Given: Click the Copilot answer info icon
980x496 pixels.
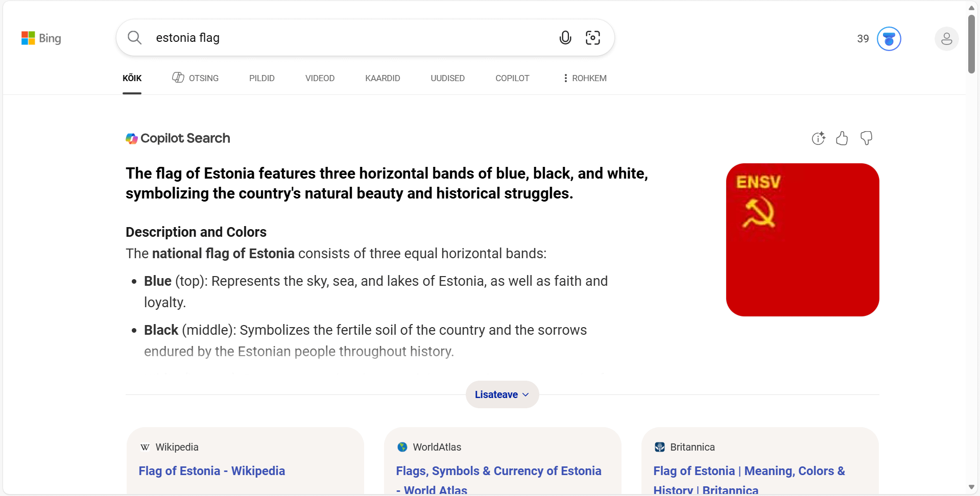Looking at the screenshot, I should point(818,138).
